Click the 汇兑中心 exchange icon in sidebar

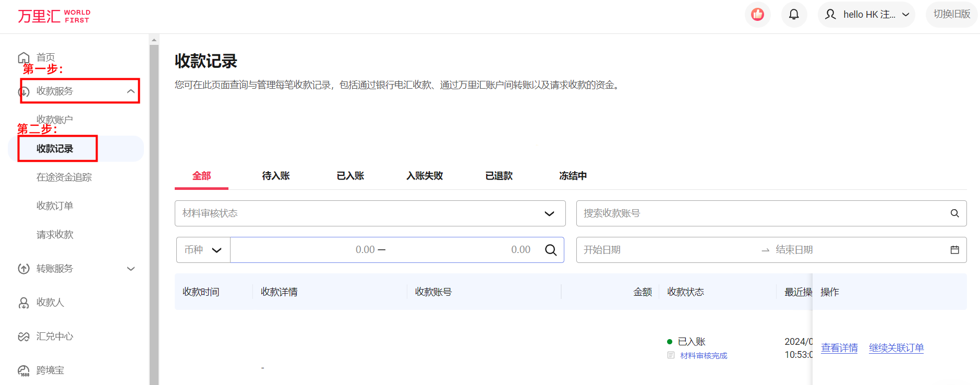pyautogui.click(x=23, y=336)
